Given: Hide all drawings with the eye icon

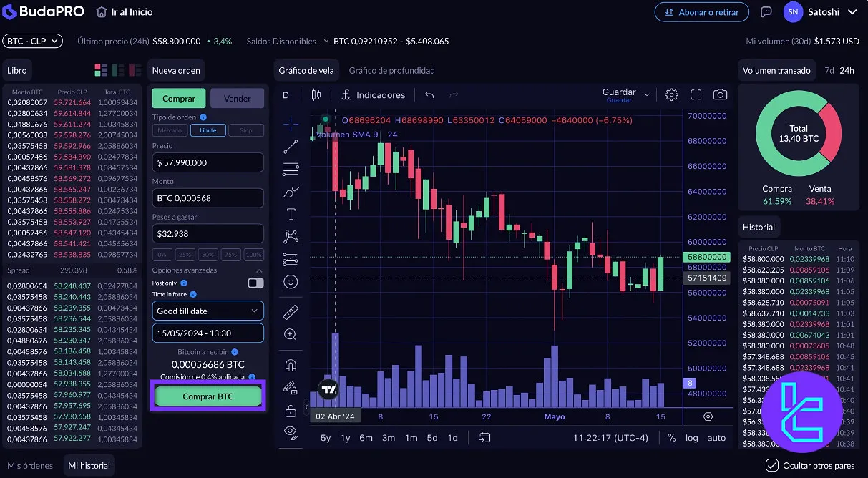Looking at the screenshot, I should tap(291, 432).
